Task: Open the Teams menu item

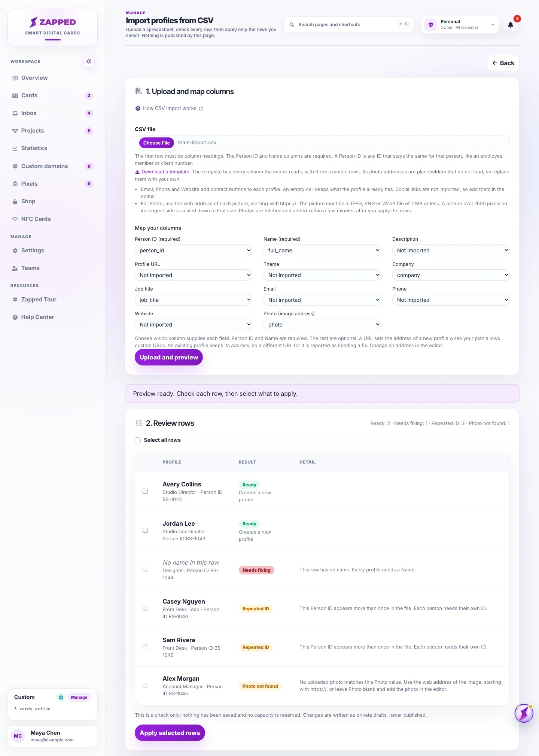Action: tap(30, 268)
